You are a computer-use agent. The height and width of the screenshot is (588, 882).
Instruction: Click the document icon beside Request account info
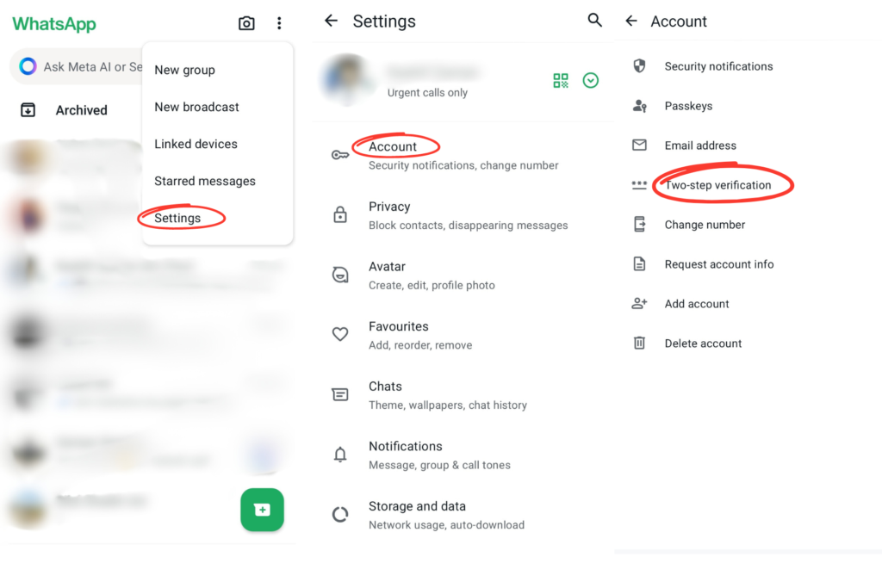pyautogui.click(x=639, y=263)
